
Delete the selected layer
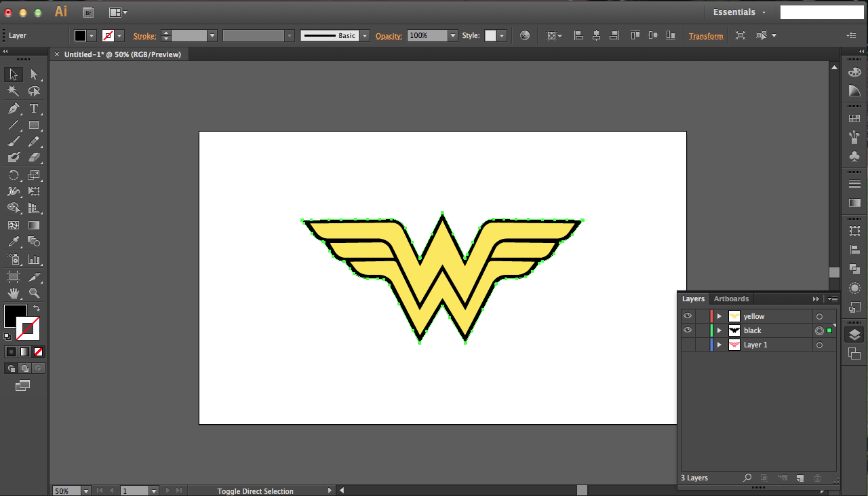(817, 478)
